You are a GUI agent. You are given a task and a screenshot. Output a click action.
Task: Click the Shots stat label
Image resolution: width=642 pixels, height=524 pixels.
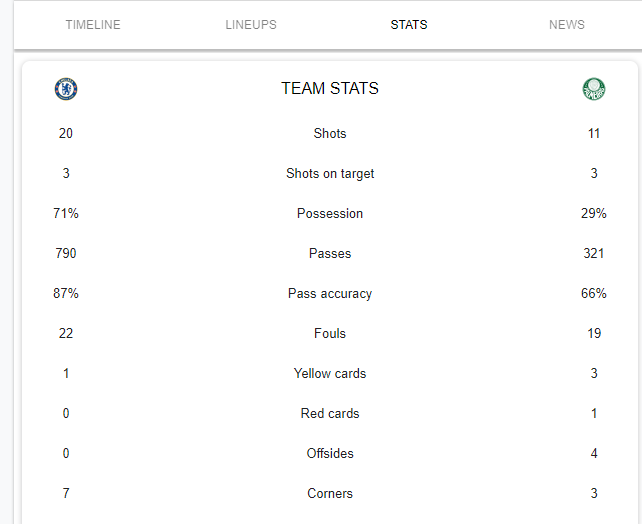(330, 133)
